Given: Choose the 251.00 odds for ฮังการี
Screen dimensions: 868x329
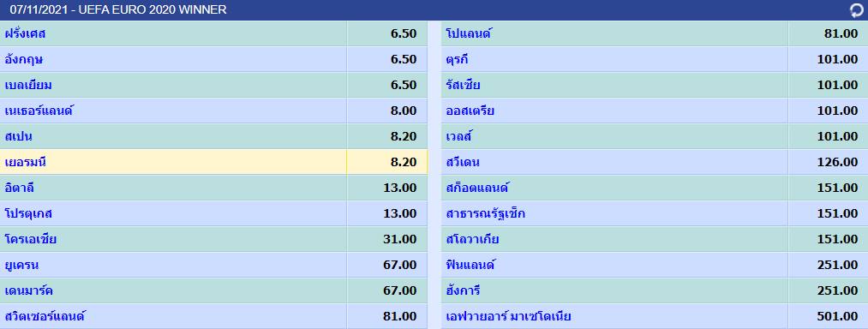Looking at the screenshot, I should [837, 290].
